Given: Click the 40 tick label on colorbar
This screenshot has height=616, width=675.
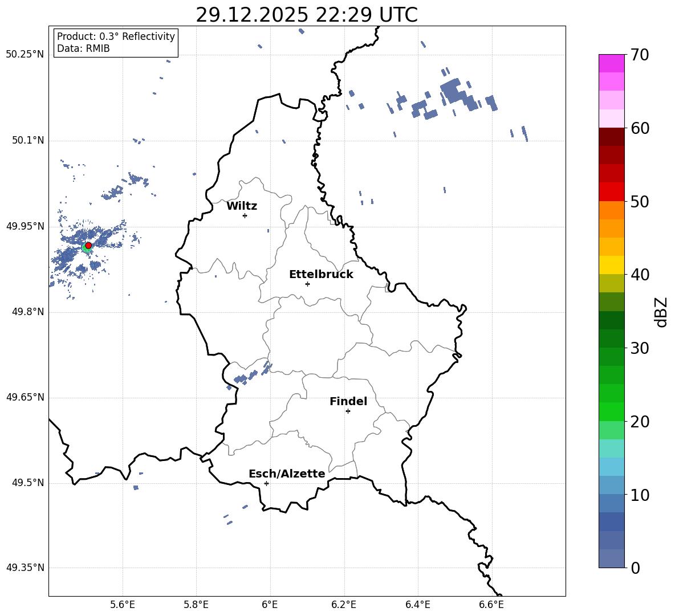Looking at the screenshot, I should click(x=640, y=275).
